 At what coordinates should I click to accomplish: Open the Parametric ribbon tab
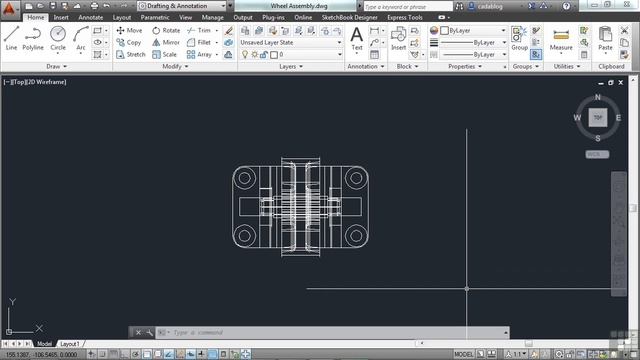click(155, 18)
